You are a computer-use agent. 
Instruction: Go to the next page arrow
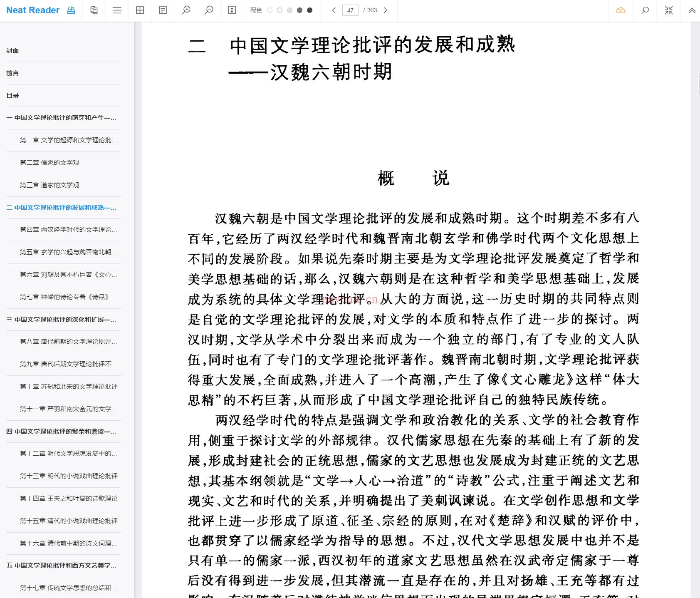coord(386,10)
